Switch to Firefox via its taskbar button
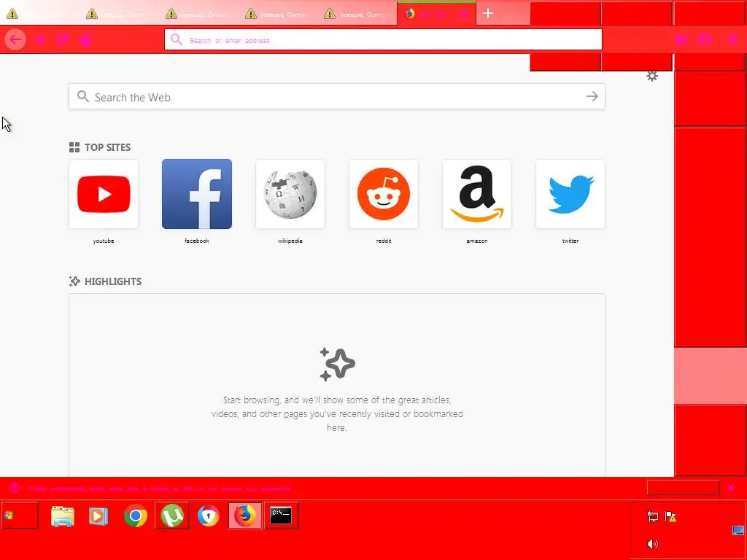Viewport: 747px width, 560px height. [x=244, y=516]
